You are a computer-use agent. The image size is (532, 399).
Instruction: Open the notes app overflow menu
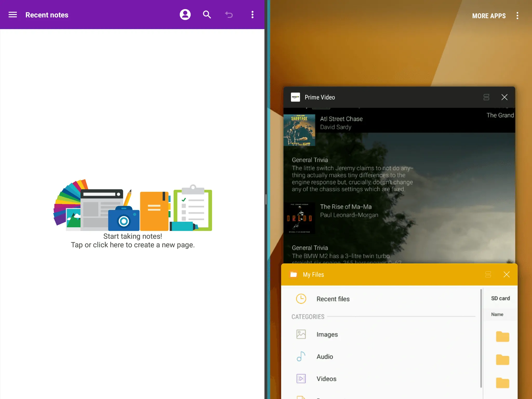[252, 15]
